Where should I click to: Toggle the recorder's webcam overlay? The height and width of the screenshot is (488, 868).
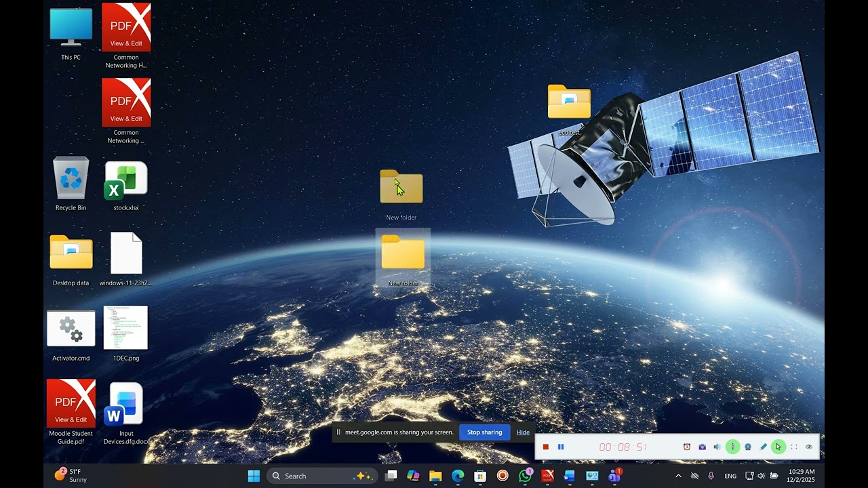coord(748,447)
